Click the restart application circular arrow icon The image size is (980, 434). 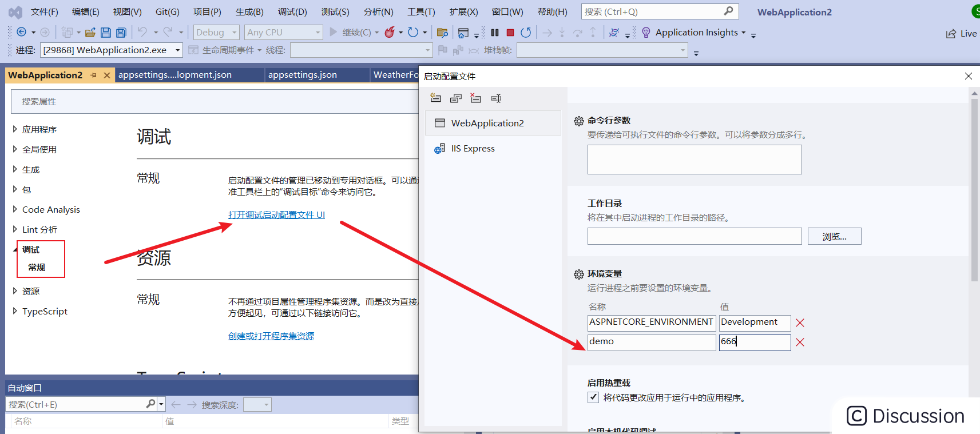pyautogui.click(x=413, y=32)
